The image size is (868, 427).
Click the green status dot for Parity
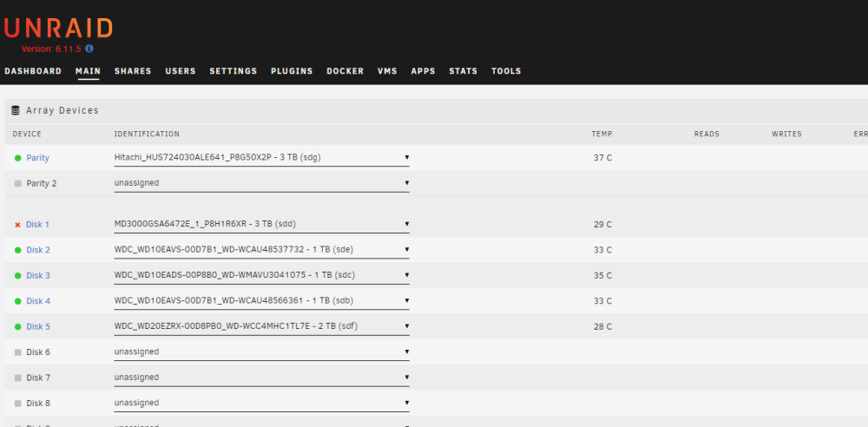(x=17, y=158)
